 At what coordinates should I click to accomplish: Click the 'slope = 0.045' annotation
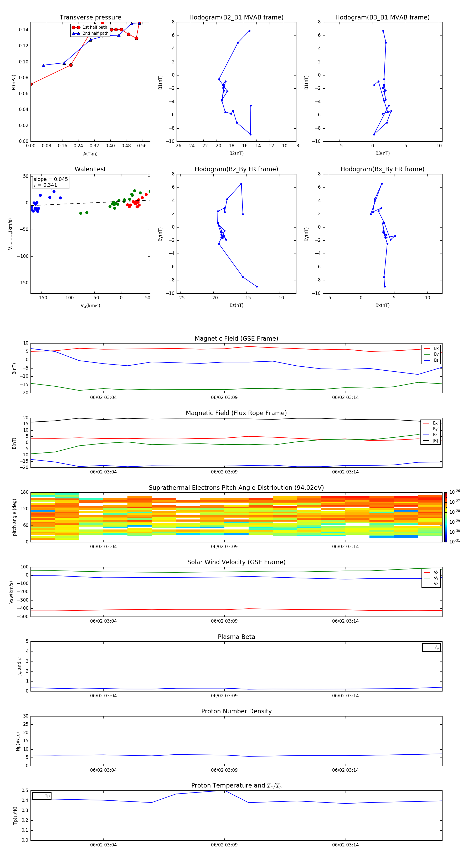click(50, 179)
